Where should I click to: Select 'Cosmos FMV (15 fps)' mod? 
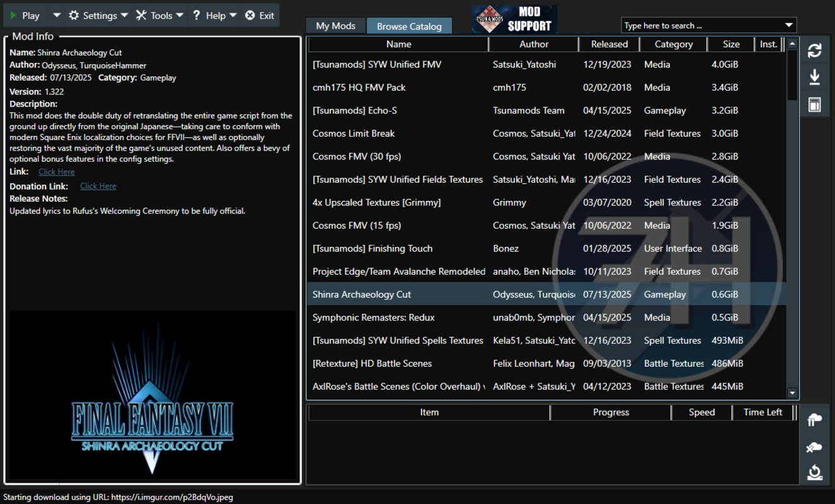tap(546, 226)
